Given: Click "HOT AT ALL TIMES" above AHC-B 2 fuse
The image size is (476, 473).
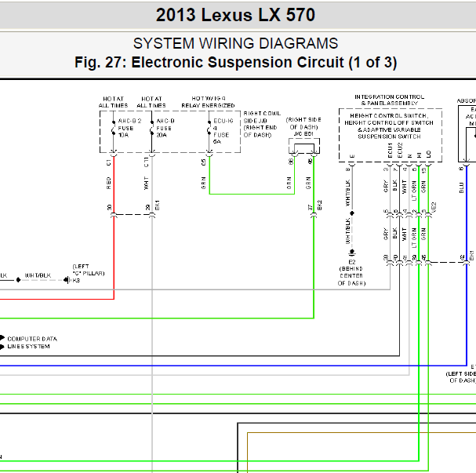Looking at the screenshot, I should tap(113, 102).
